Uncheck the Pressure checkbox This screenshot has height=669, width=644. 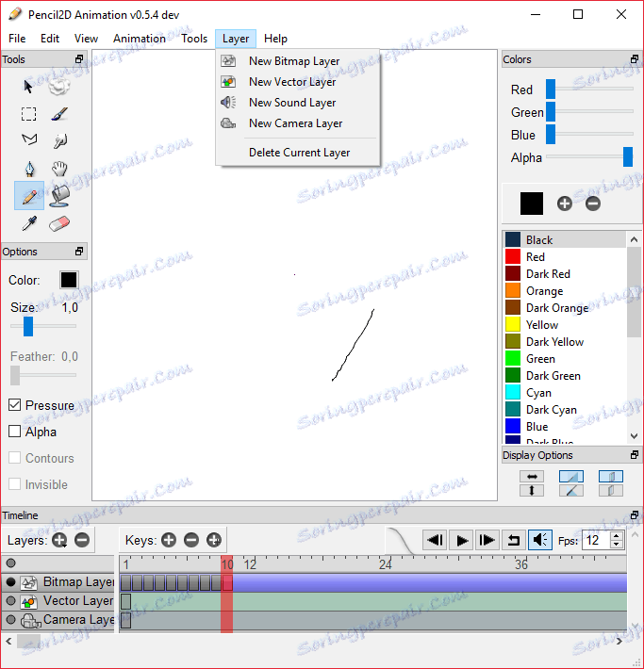pyautogui.click(x=14, y=405)
